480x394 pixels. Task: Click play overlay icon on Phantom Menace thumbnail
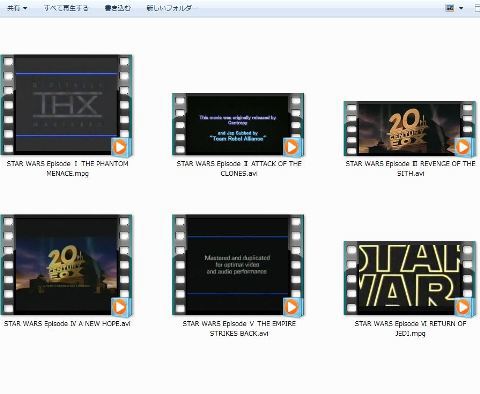click(121, 147)
